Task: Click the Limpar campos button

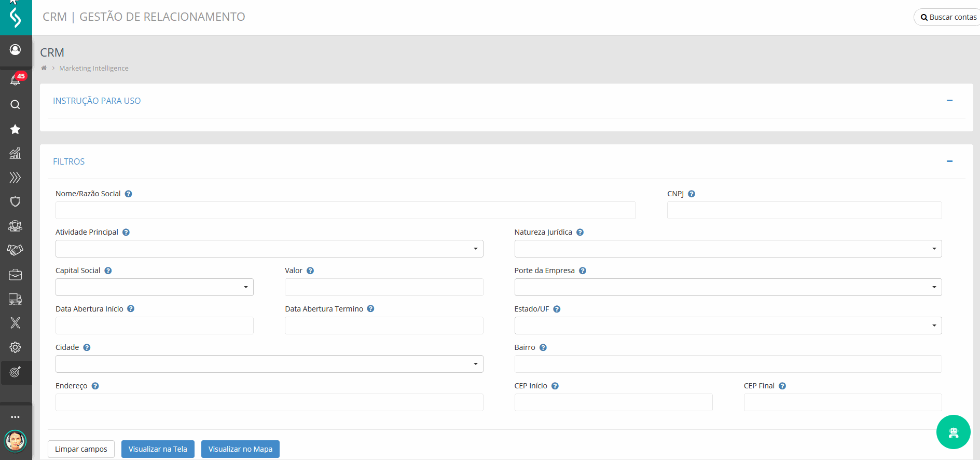Action: pyautogui.click(x=81, y=449)
